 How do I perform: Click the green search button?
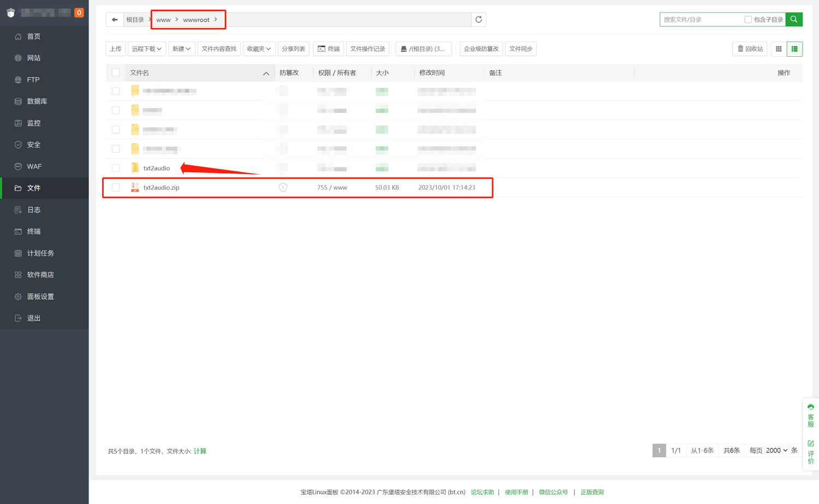point(794,20)
